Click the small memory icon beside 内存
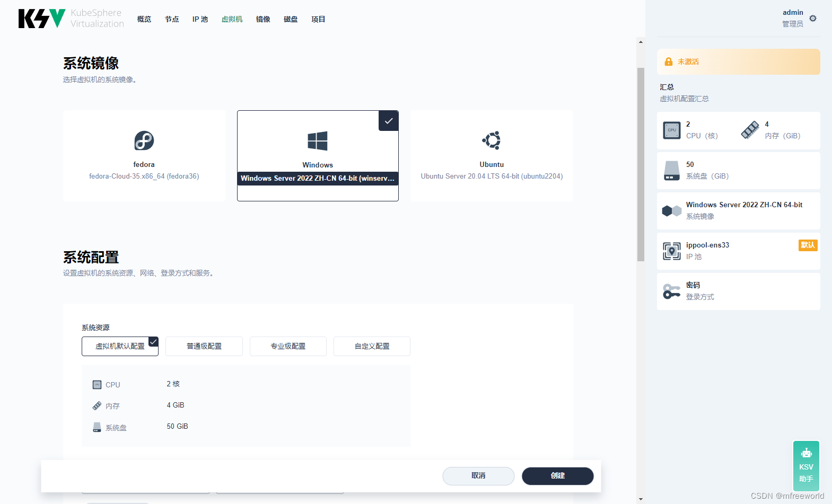This screenshot has width=832, height=504. [x=97, y=406]
